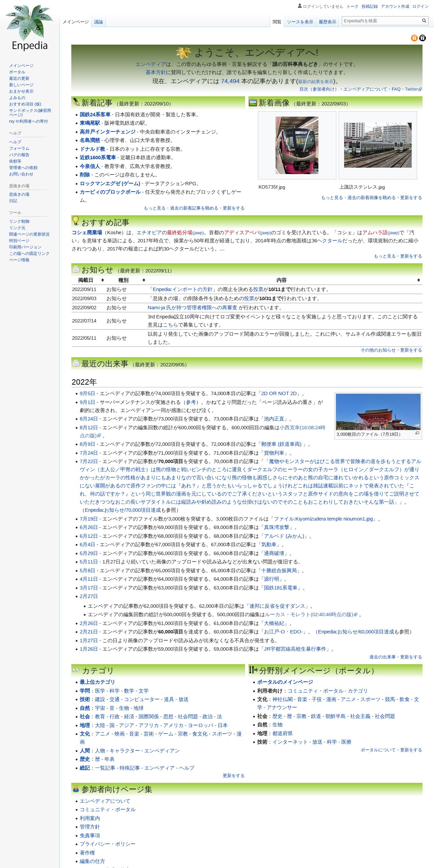
Task: Click the Enpedia leaf logo
Action: [29, 28]
